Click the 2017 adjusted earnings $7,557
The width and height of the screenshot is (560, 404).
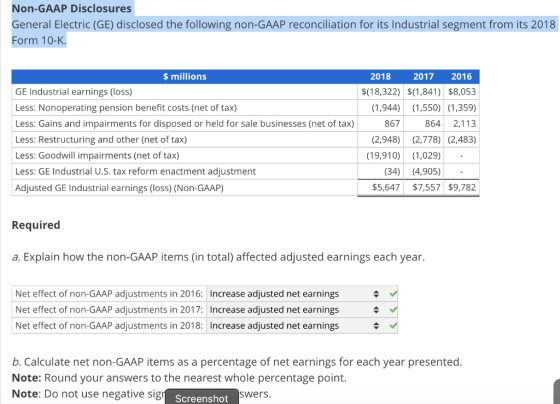pos(426,188)
